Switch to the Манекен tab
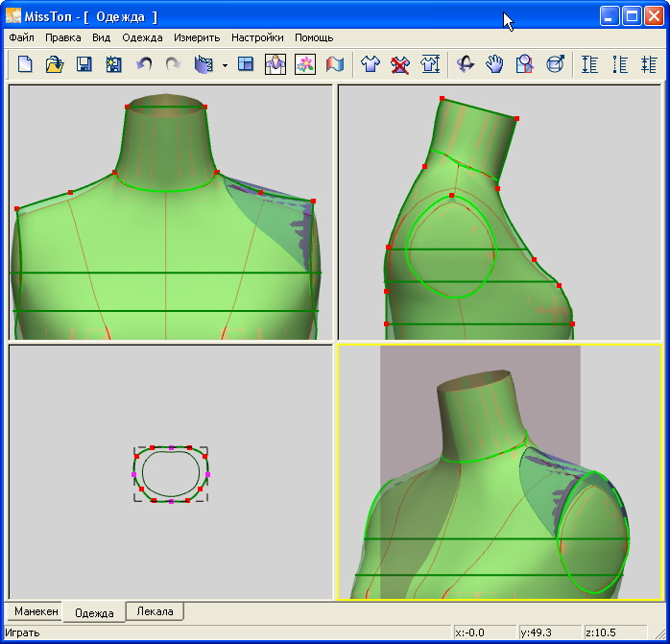670x644 pixels. 36,611
